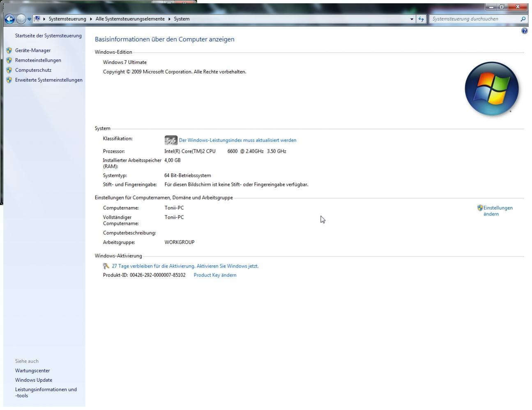Click the Produkt-ID number text
532x410 pixels.
158,275
